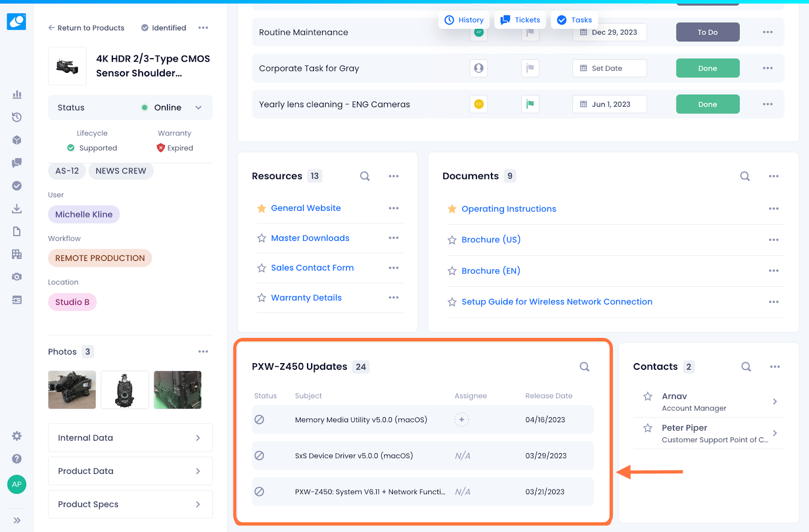Search within Contacts panel

coord(746,367)
